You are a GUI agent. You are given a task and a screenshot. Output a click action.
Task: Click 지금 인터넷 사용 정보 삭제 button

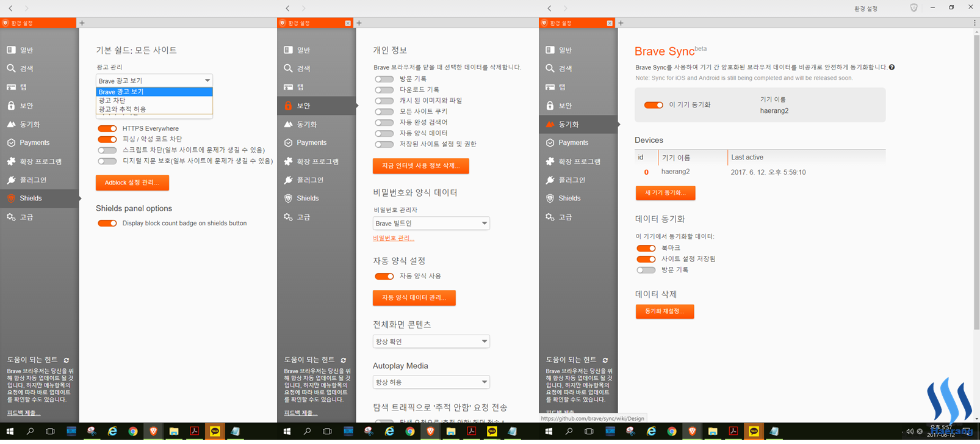[x=421, y=166]
